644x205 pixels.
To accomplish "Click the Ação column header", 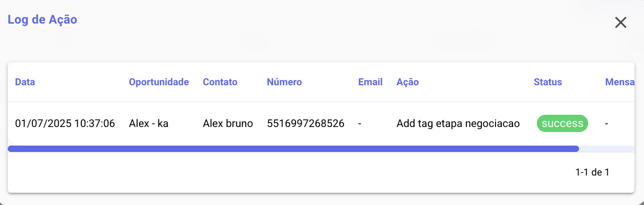I will (x=407, y=82).
